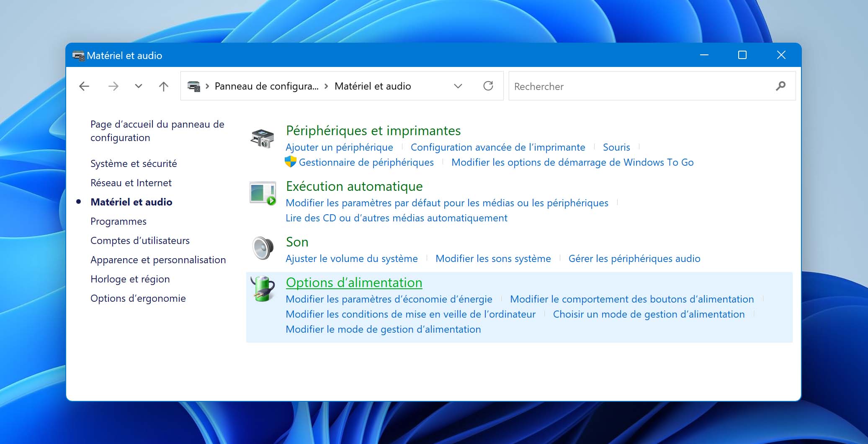Click Gérer les périphériques audio
The width and height of the screenshot is (868, 444).
[634, 259]
